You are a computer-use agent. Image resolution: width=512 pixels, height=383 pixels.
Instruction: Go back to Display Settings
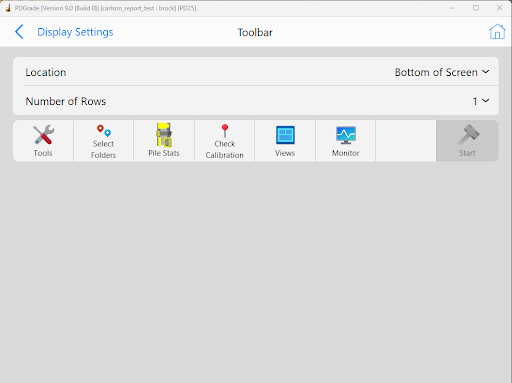[75, 32]
